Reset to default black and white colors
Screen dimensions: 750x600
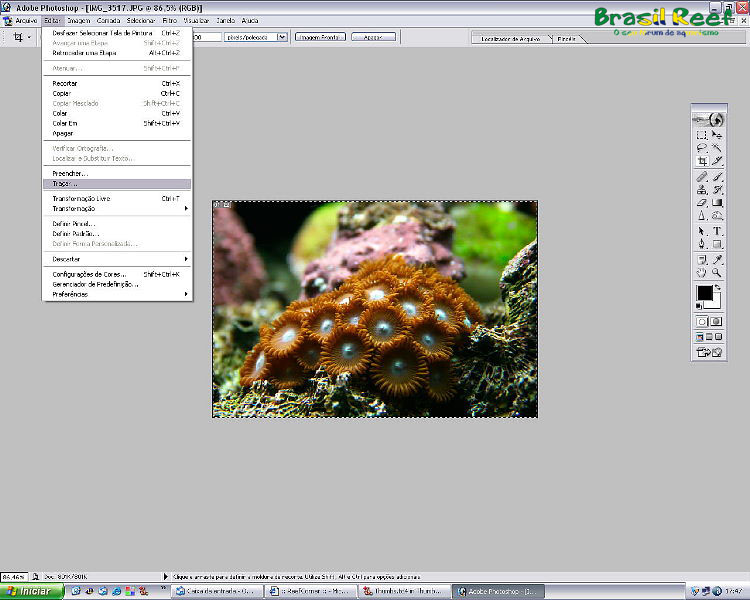pos(700,306)
